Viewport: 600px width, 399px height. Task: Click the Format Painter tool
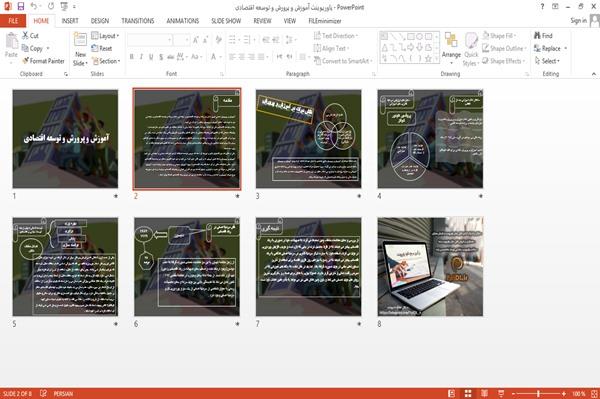(x=43, y=61)
